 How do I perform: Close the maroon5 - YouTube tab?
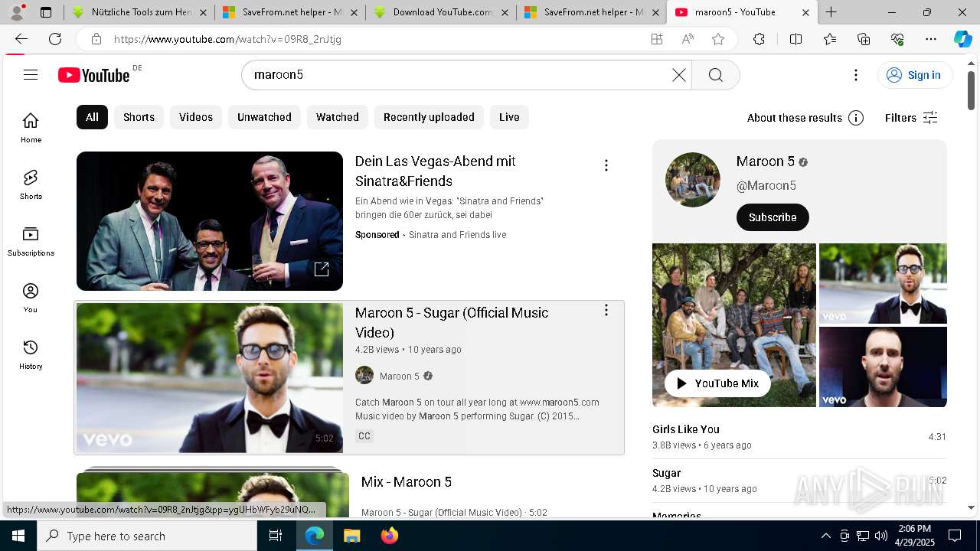(x=805, y=12)
